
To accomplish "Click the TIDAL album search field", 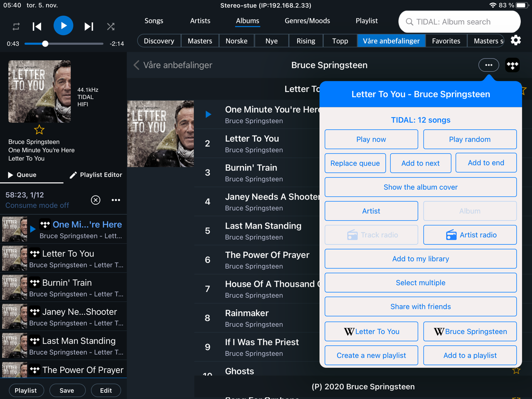I will (459, 22).
